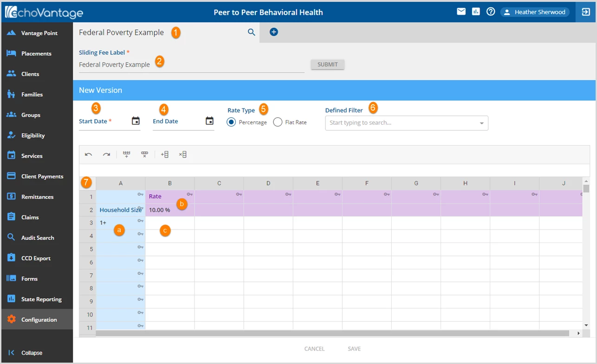This screenshot has width=597, height=364.
Task: Click the search magnifier beside Federal Poverty Example
Action: point(251,32)
